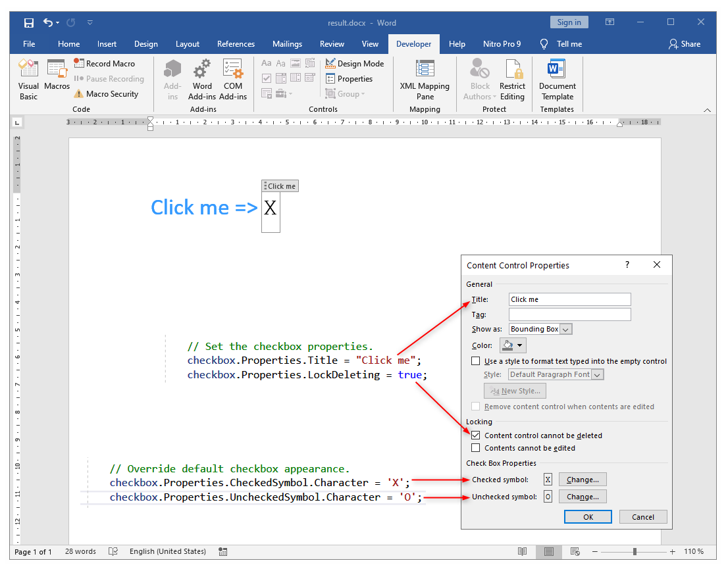This screenshot has width=728, height=571.
Task: Confirm dialog with the OK button
Action: click(588, 516)
